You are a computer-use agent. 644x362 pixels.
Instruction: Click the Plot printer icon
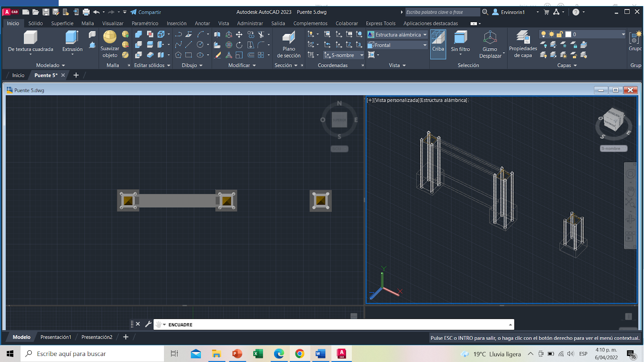(x=86, y=12)
